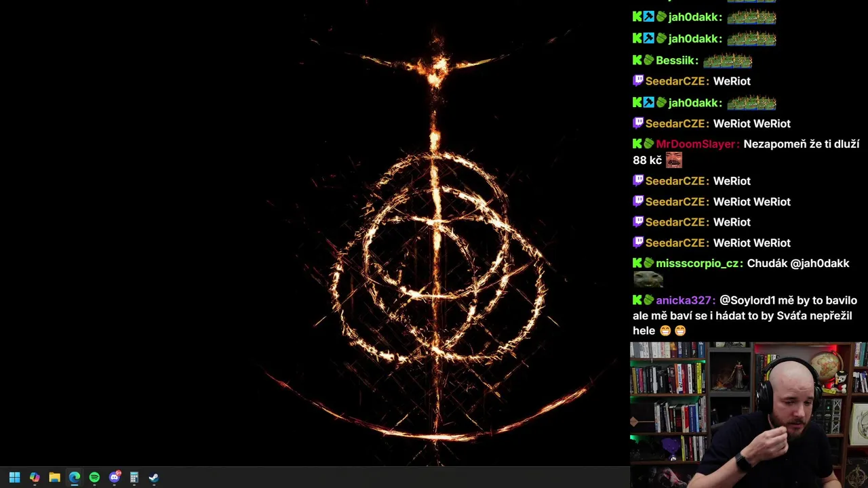Open the Windows Start menu

point(14,477)
